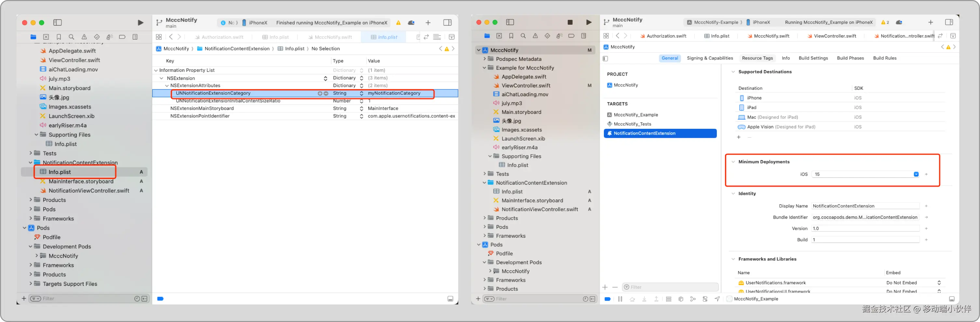
Task: Show test navigator in left window
Action: [x=97, y=37]
